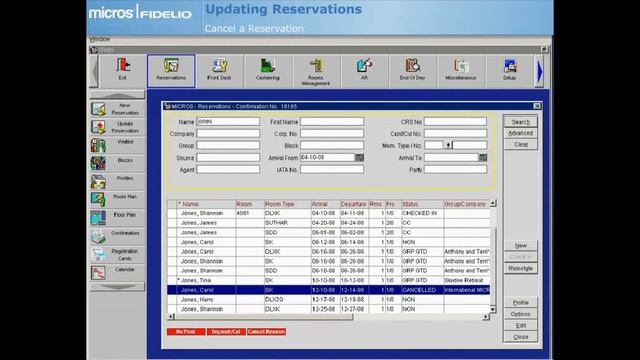Select Jones, Tina reservation row
Screen dimensions: 640x360
[328, 280]
